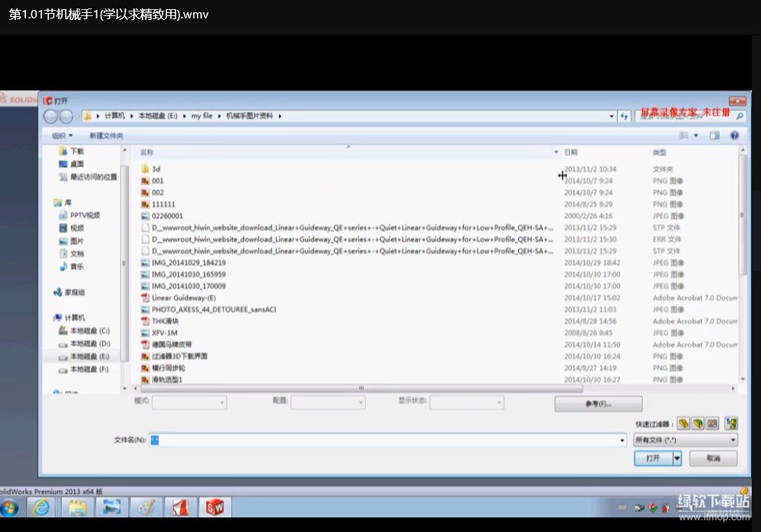Click the fourth quick filter icon
The image size is (761, 532).
732,423
